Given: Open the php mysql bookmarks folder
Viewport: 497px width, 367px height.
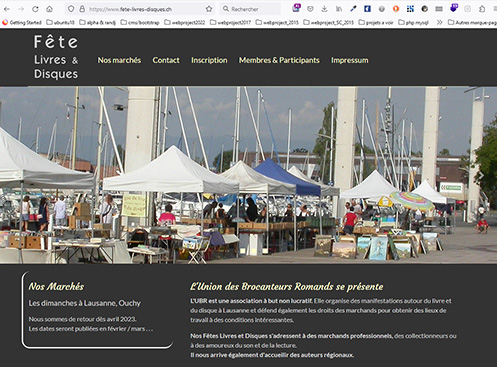Looking at the screenshot, I should tap(413, 22).
